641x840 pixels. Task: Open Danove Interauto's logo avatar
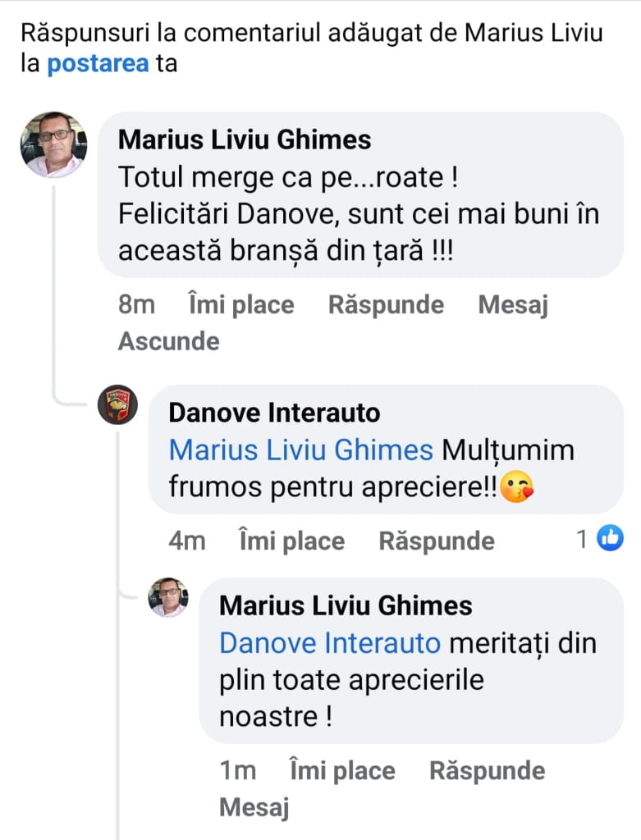[117, 404]
